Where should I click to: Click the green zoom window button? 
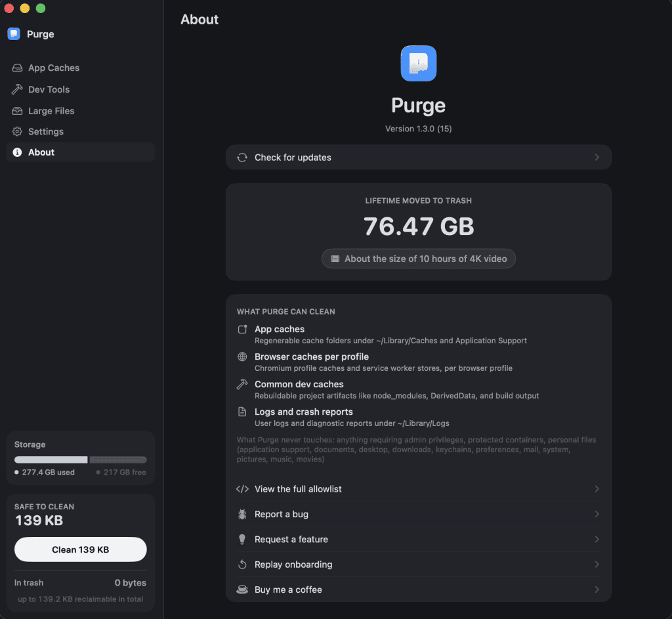(41, 8)
